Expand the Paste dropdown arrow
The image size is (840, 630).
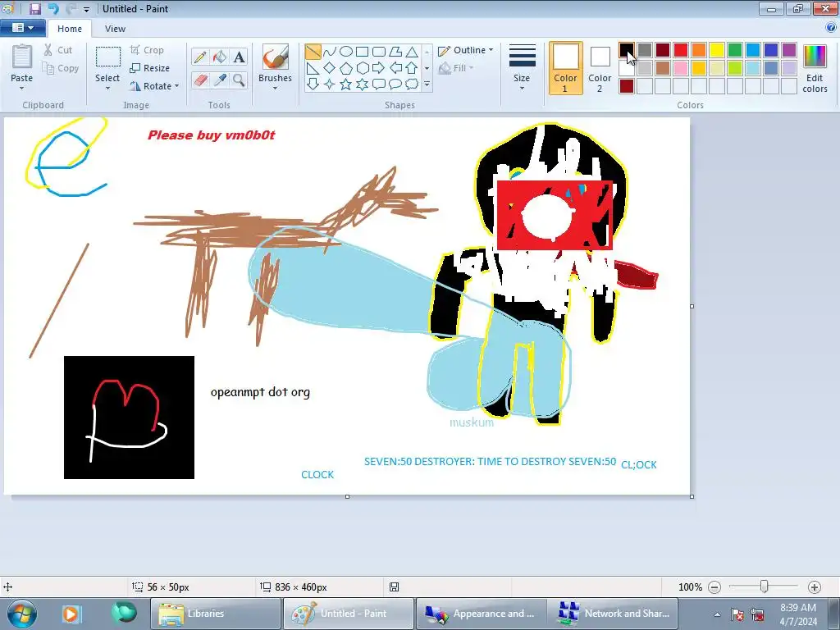click(22, 89)
